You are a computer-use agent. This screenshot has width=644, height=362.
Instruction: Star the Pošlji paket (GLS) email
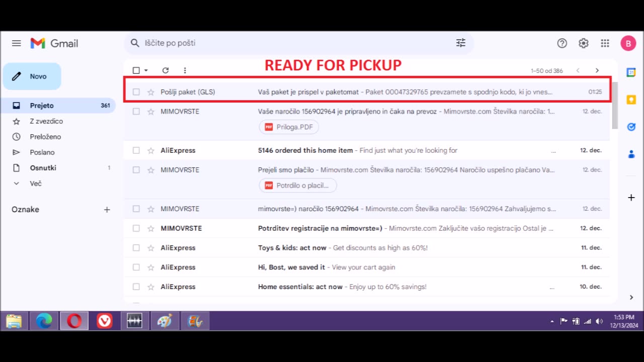click(x=150, y=92)
